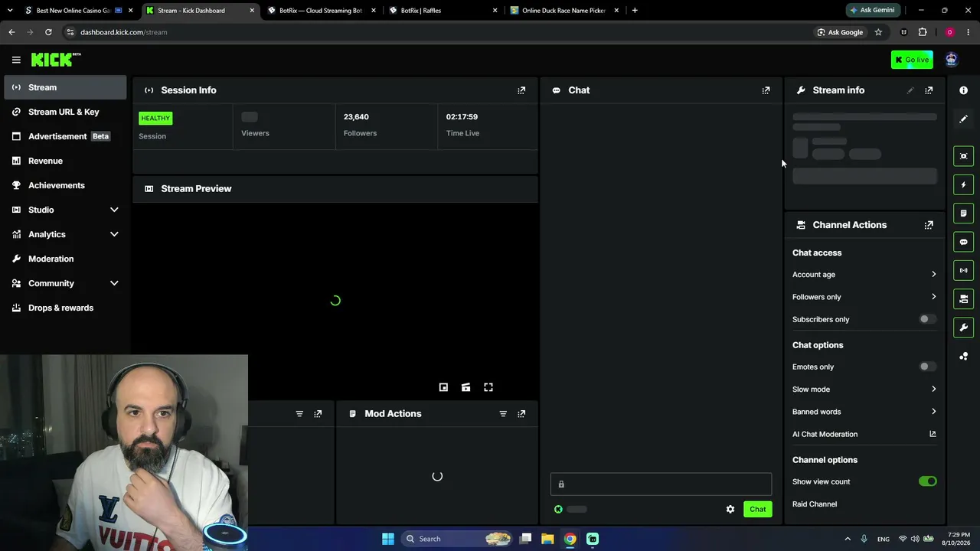
Task: Turn off Show view count switch
Action: click(x=927, y=481)
